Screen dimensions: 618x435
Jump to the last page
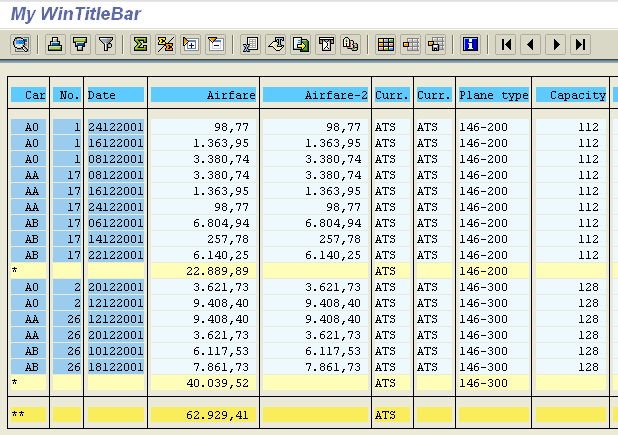tap(581, 44)
